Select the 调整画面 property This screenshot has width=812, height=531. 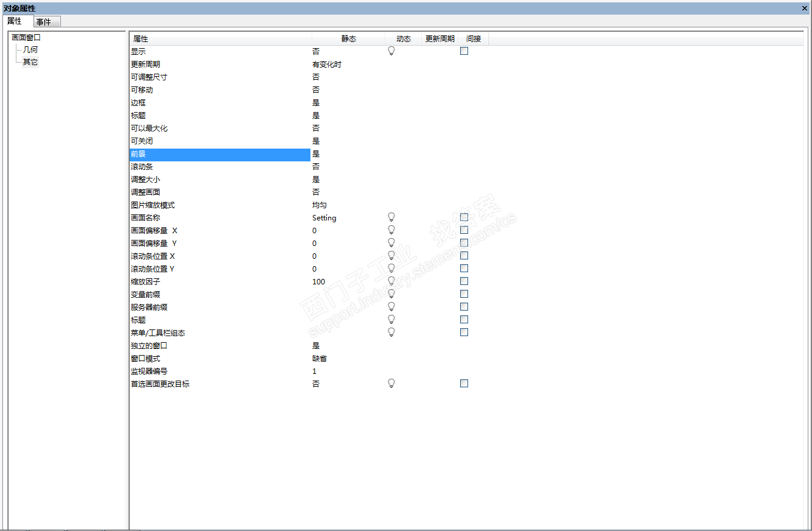pos(145,192)
